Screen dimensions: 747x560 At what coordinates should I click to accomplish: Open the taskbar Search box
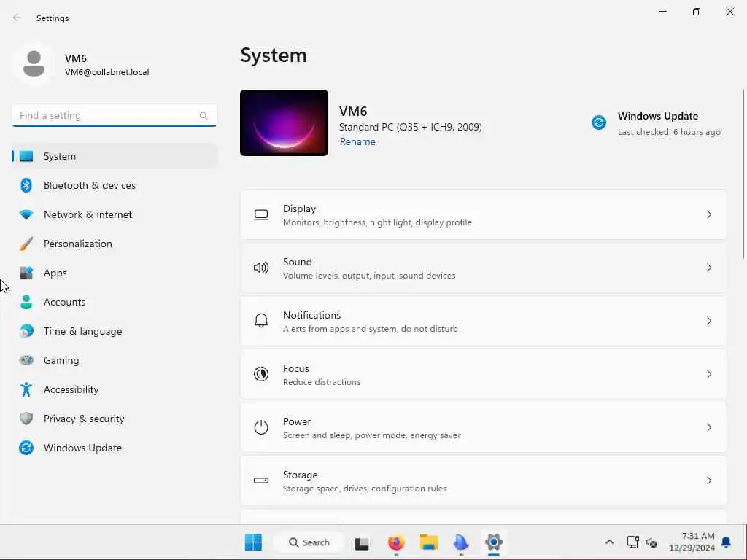[x=309, y=542]
